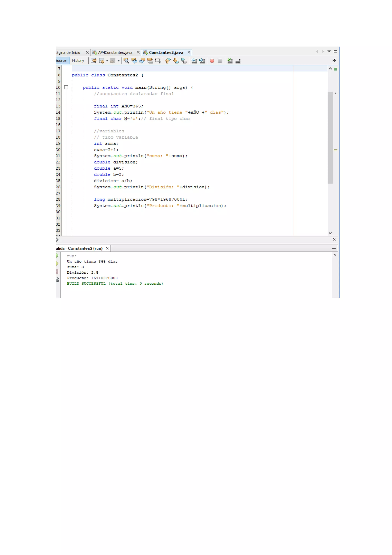Click 'BUILD SUCCESSFUL' output line
392x555 pixels.
coord(115,284)
